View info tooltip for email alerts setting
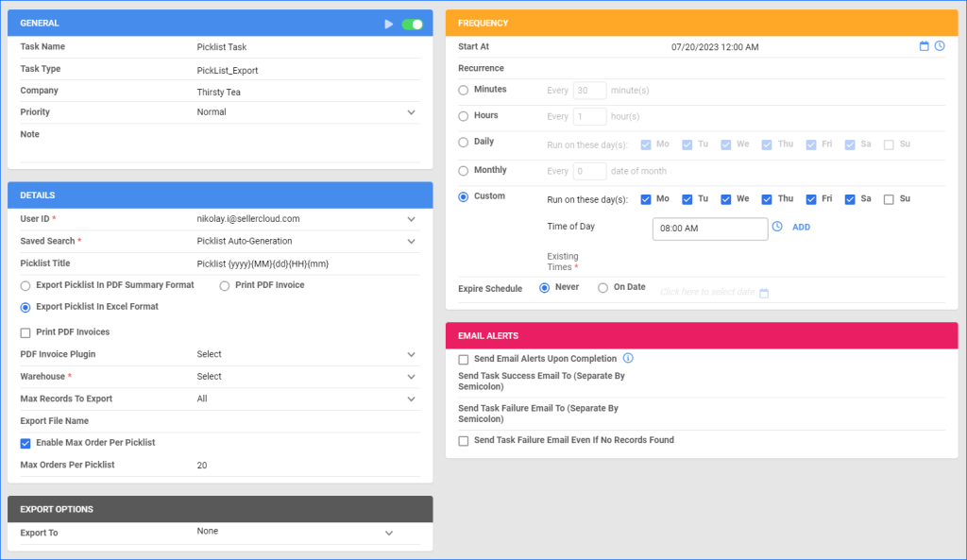Screen dimensions: 967x560 click(x=628, y=359)
